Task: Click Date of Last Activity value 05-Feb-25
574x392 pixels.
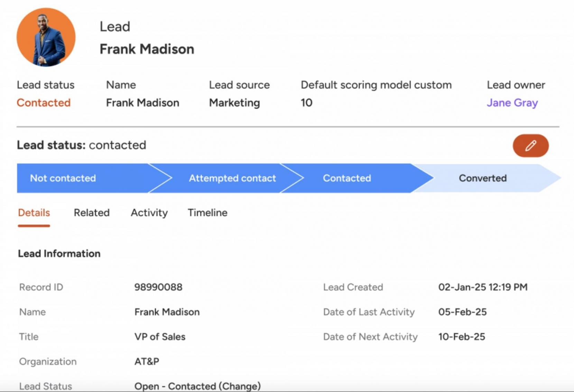Action: point(462,312)
